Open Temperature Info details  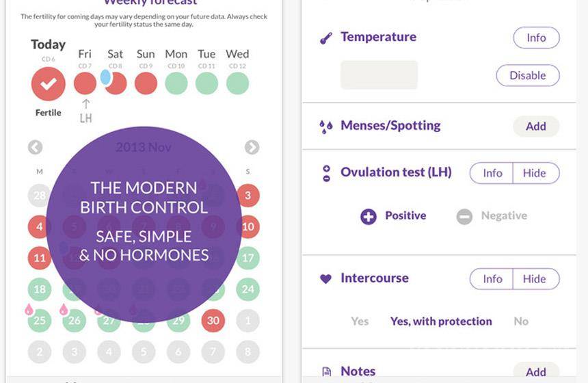(x=536, y=38)
